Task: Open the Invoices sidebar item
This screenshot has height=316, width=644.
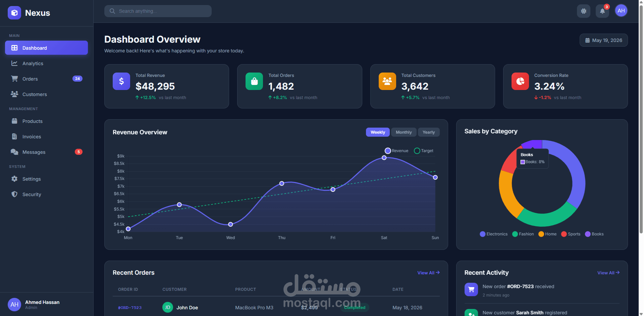Action: (x=46, y=136)
